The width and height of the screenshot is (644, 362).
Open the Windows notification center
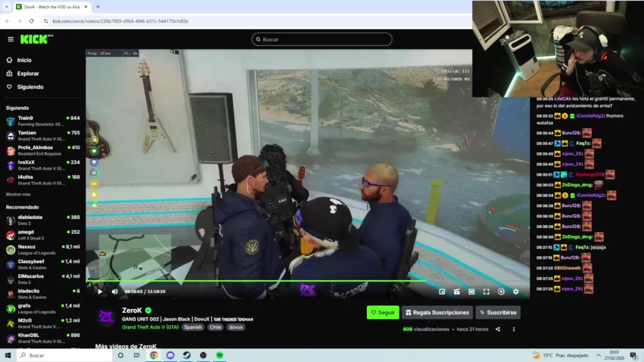[x=633, y=355]
